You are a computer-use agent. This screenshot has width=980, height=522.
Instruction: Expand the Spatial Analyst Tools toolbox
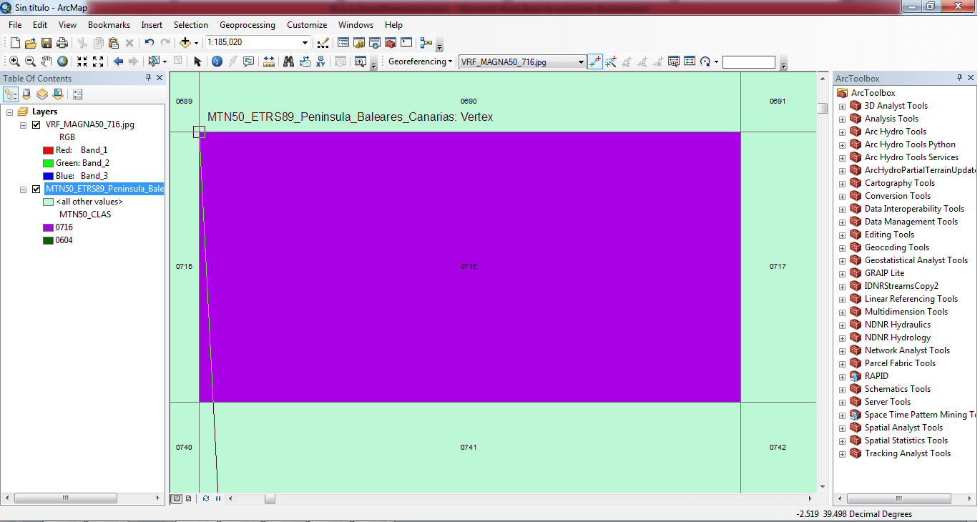pos(842,428)
